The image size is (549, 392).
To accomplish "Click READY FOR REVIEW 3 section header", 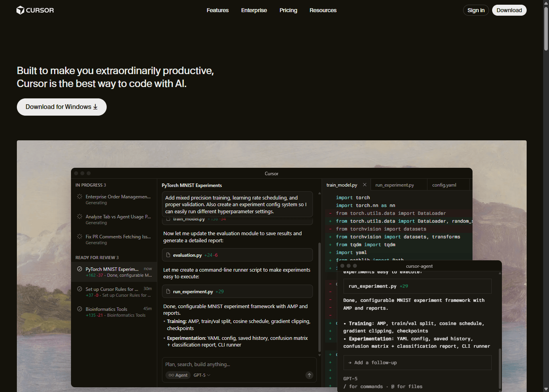I will [97, 258].
